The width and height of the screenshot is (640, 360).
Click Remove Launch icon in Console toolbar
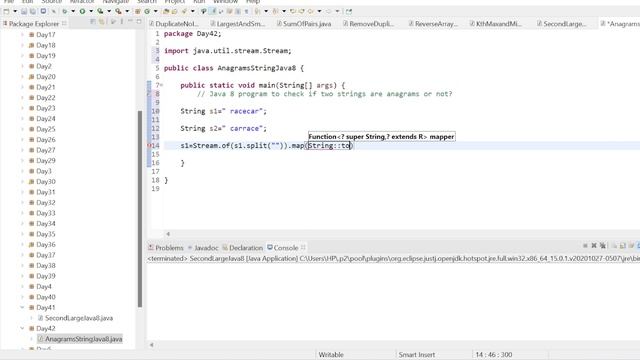(x=594, y=245)
